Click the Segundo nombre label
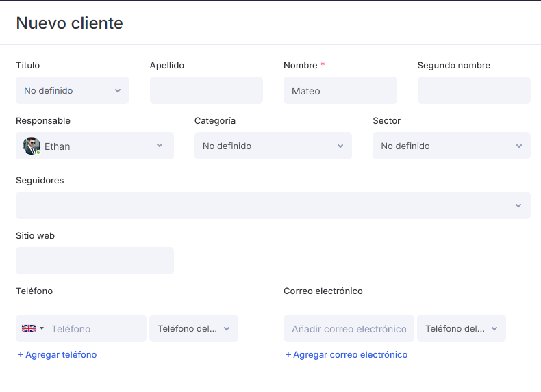This screenshot has width=541, height=392. coord(454,65)
